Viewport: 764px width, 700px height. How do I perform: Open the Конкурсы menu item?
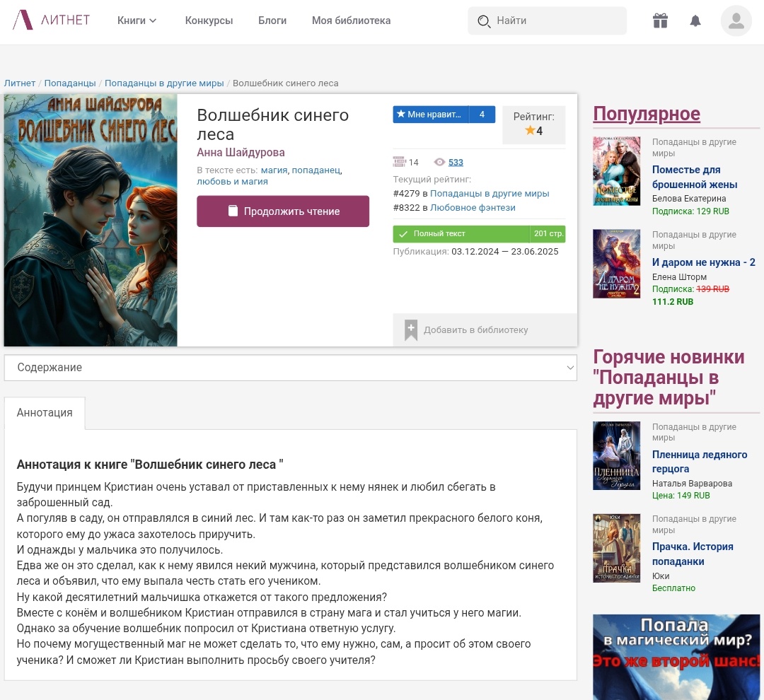[x=209, y=21]
